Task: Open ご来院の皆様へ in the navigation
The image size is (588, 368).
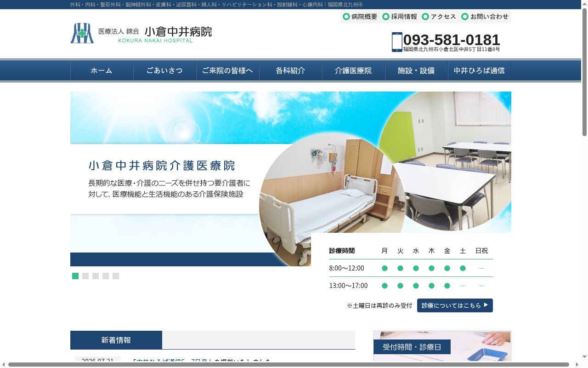Action: [228, 71]
